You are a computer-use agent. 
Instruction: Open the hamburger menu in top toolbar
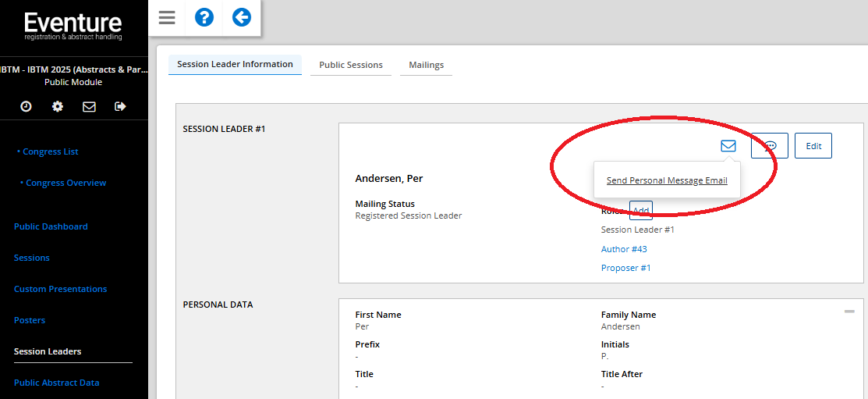point(167,17)
